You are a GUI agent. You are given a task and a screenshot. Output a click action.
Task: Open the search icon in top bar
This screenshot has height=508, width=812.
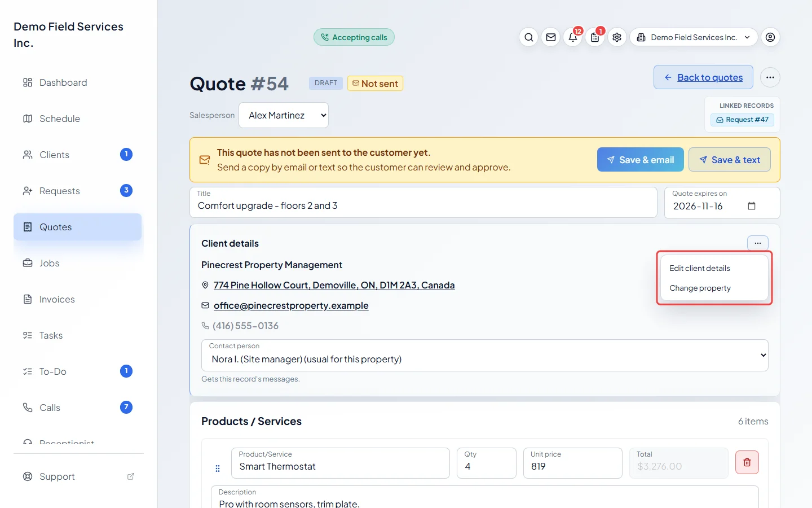[x=528, y=37]
